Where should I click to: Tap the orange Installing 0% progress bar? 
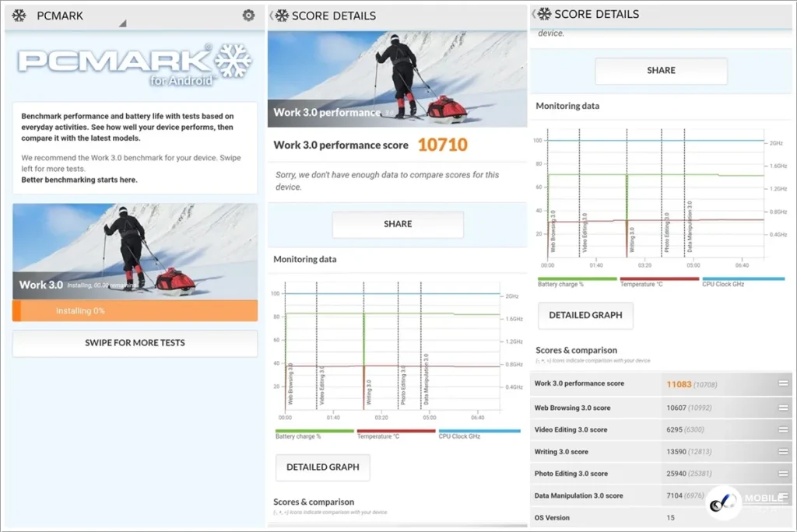[x=135, y=310]
